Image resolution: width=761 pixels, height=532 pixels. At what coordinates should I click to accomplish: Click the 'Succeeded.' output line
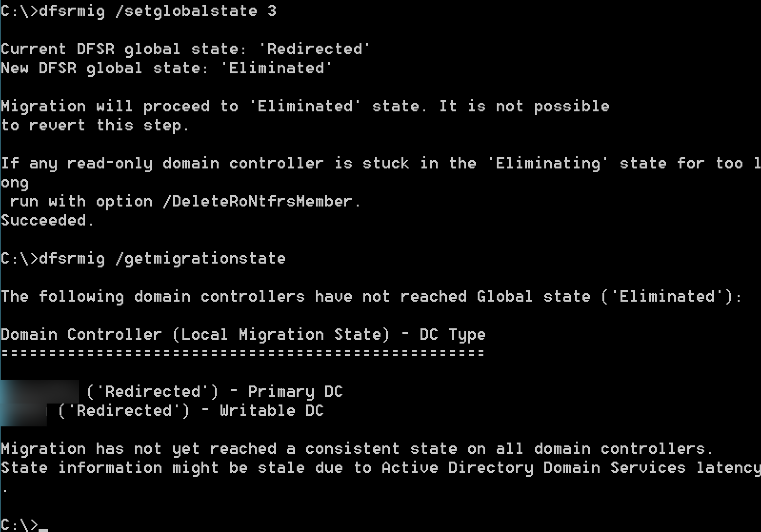point(48,221)
